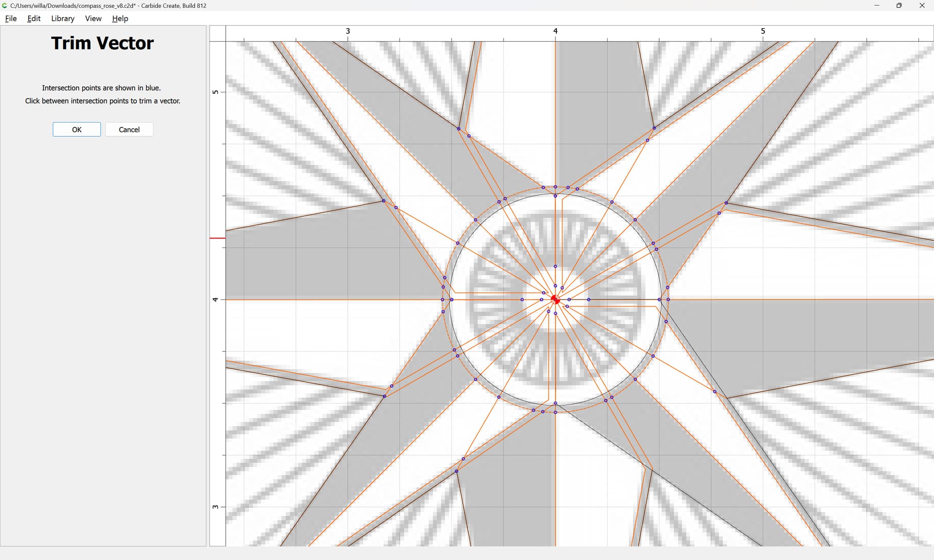This screenshot has width=934, height=560.
Task: Close the Carbide Create window
Action: 922,5
